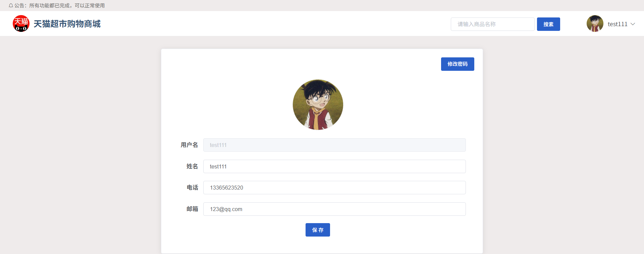The height and width of the screenshot is (254, 644).
Task: Click the 保存 button
Action: tap(318, 230)
